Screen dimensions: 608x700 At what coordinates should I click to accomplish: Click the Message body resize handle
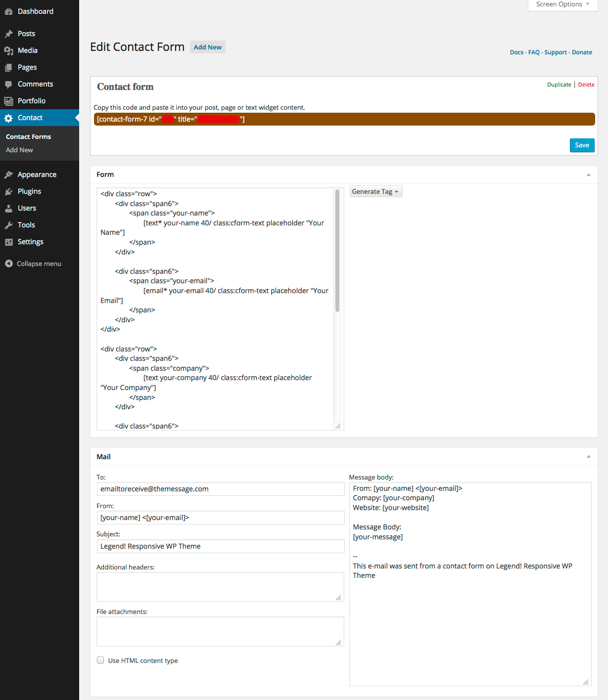point(586,682)
